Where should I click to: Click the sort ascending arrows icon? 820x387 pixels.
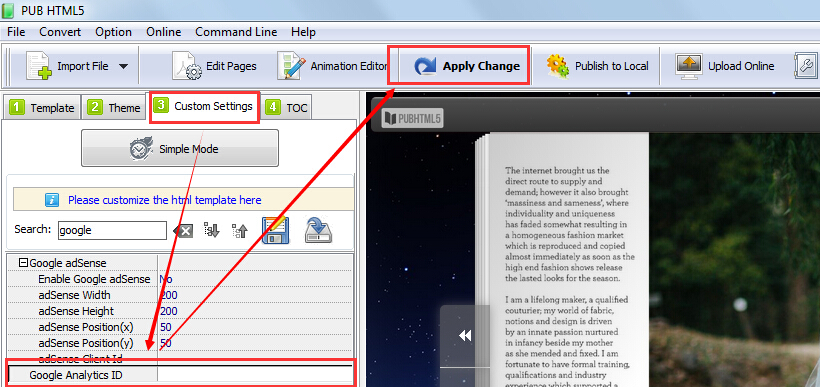click(240, 230)
